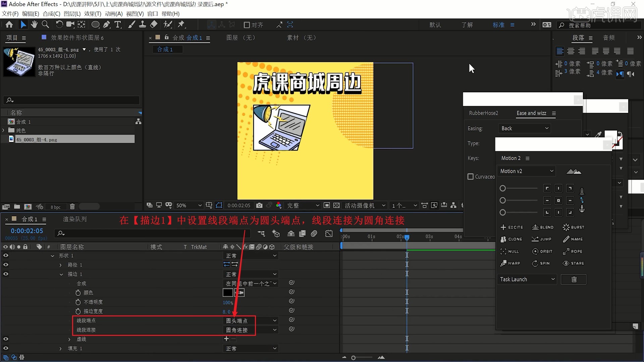Select the Selection arrow tool
This screenshot has width=644, height=362.
point(23,24)
